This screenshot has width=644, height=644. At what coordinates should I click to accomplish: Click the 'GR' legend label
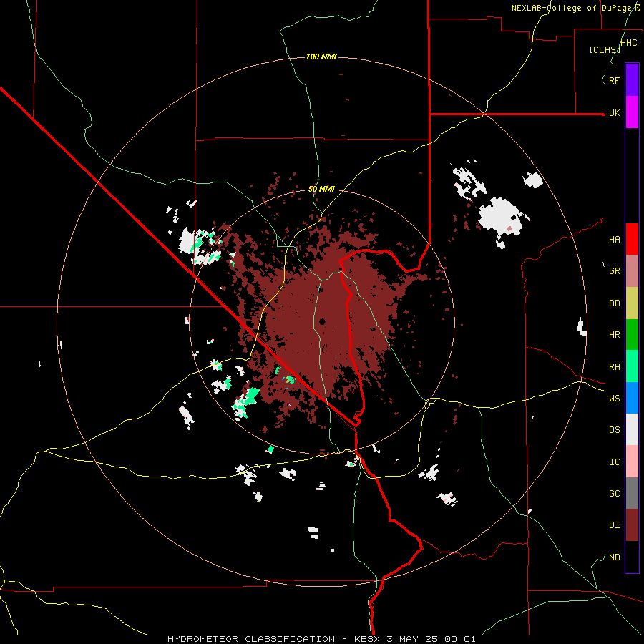coord(615,271)
